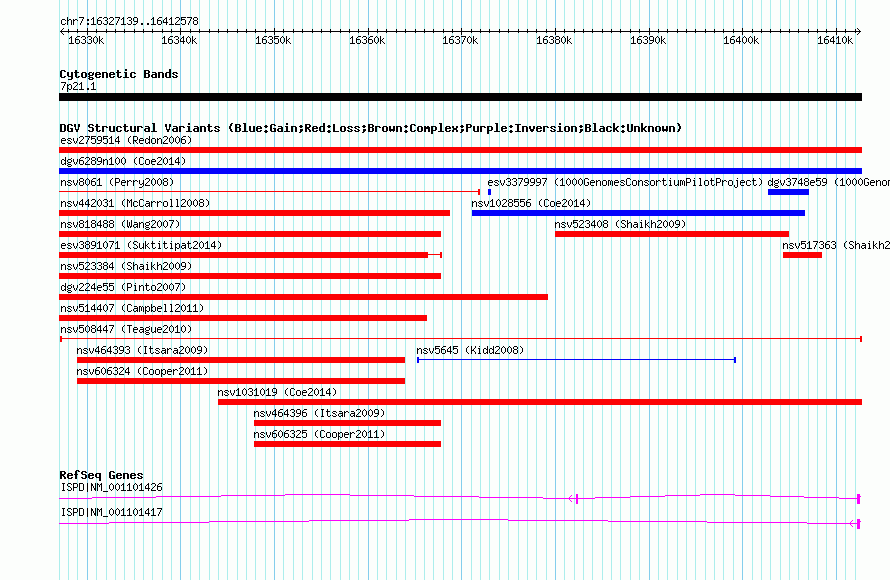Open nsv606325 (Cooper2011) label
This screenshot has height=580, width=890.
(x=320, y=434)
